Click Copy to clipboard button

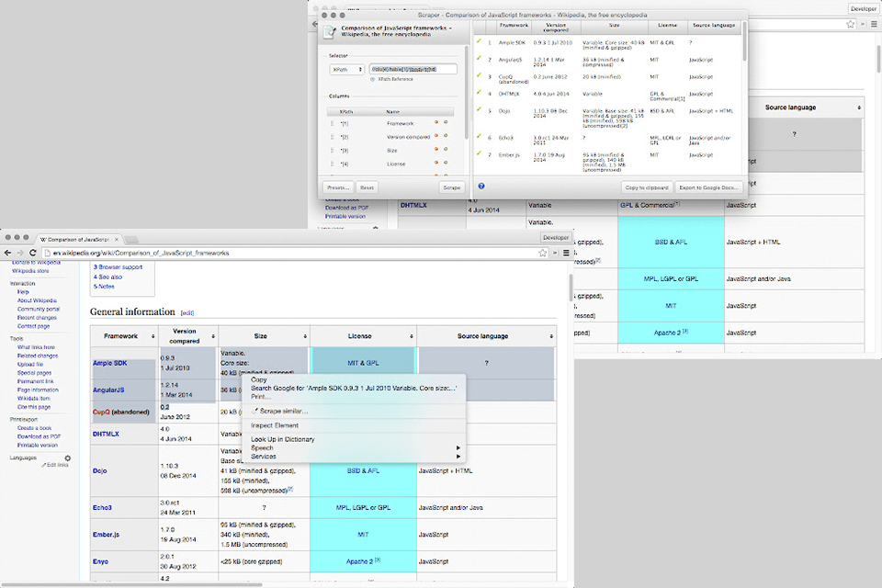(x=647, y=187)
